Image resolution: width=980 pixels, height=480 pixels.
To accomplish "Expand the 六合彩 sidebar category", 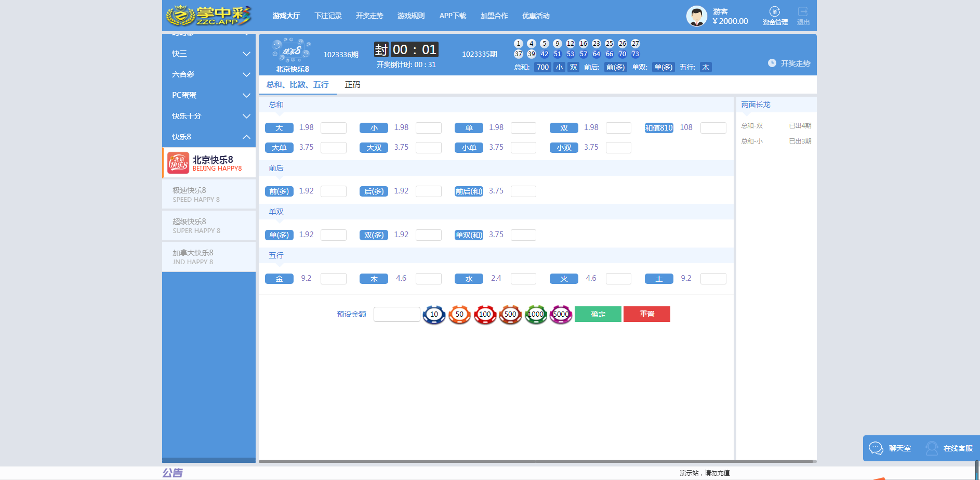I will click(x=209, y=74).
